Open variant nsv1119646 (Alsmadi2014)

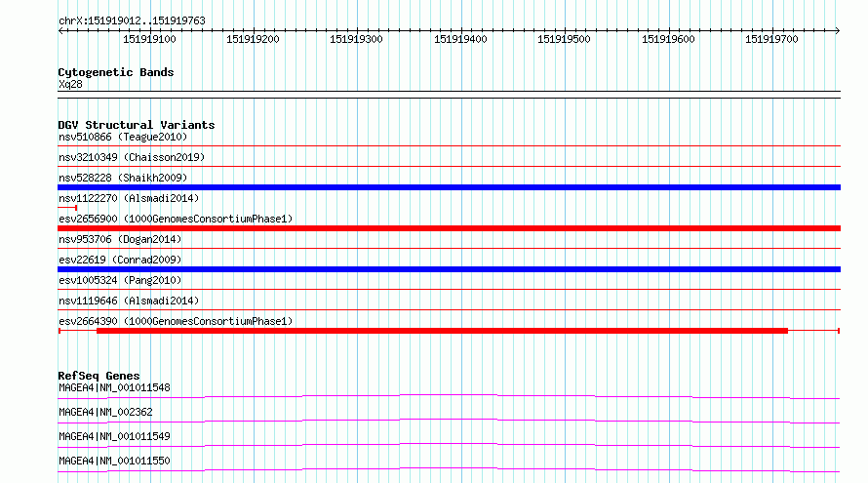(x=129, y=301)
